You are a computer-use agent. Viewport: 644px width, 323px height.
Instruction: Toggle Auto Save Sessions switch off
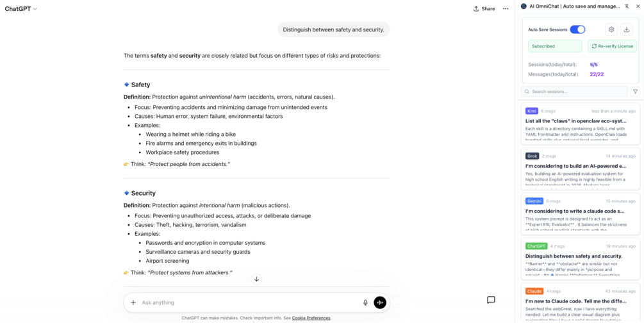[x=577, y=29]
